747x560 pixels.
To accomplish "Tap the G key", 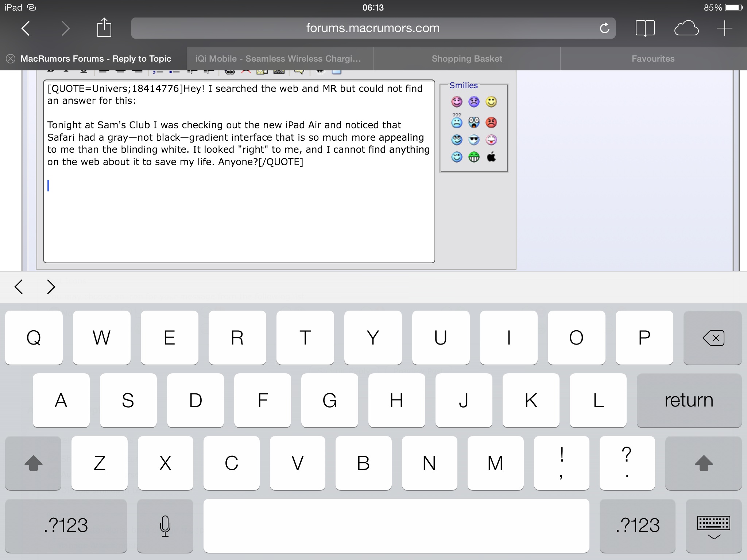I will 330,400.
